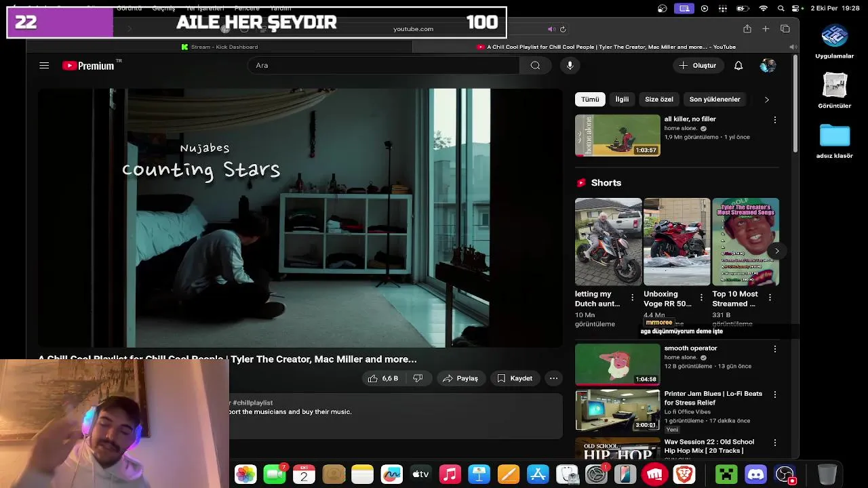Open options for 'smooth operator'
868x488 pixels.
(x=775, y=349)
